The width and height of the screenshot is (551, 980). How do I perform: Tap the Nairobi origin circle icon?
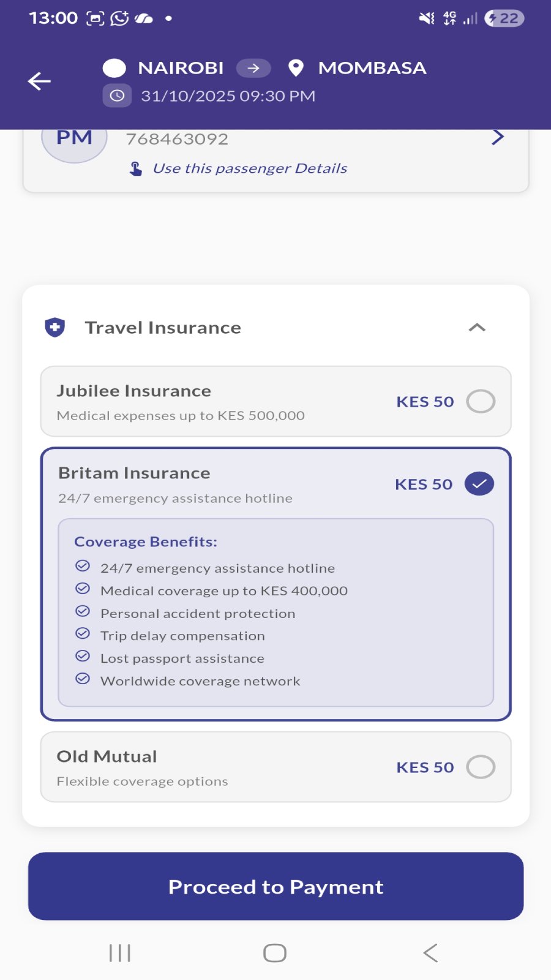coord(114,68)
